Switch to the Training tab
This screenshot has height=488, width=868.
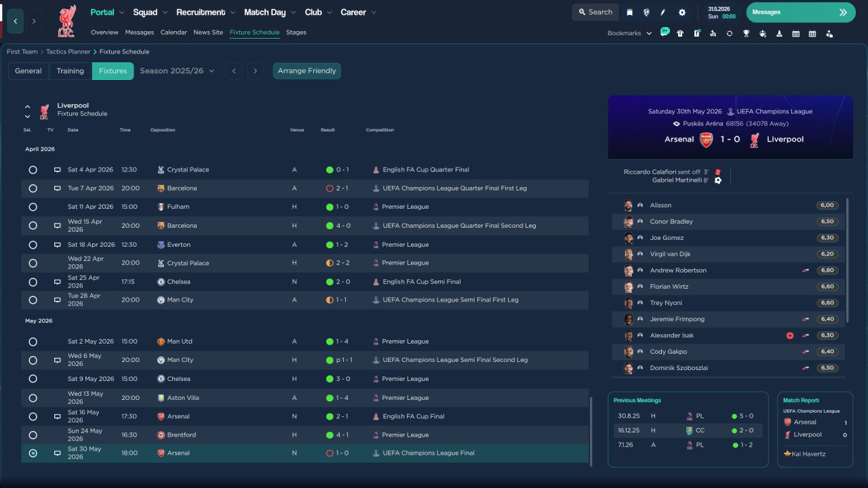pyautogui.click(x=71, y=71)
